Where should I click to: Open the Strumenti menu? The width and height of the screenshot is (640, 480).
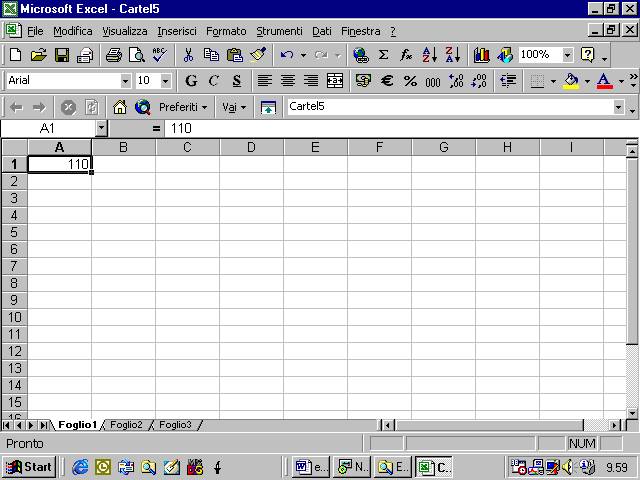pyautogui.click(x=279, y=31)
